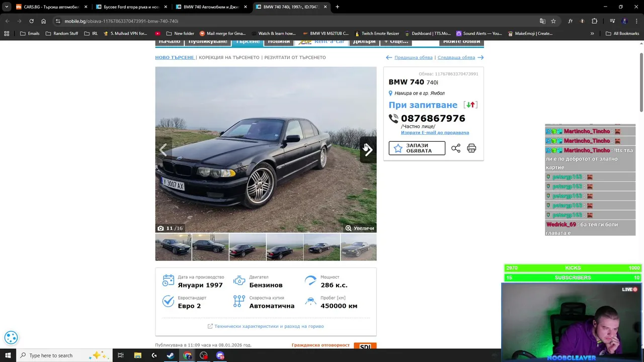644x362 pixels.
Task: Select the fifth car thumbnail
Action: click(322, 247)
